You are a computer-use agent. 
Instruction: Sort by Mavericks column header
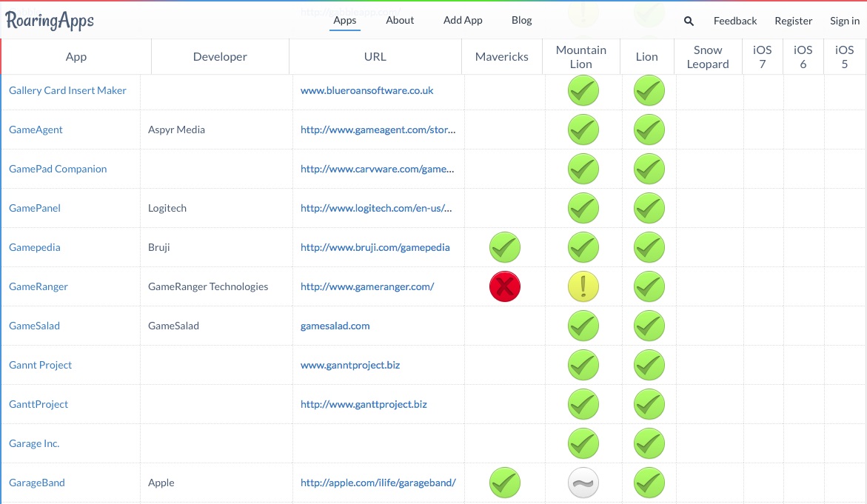(x=502, y=56)
